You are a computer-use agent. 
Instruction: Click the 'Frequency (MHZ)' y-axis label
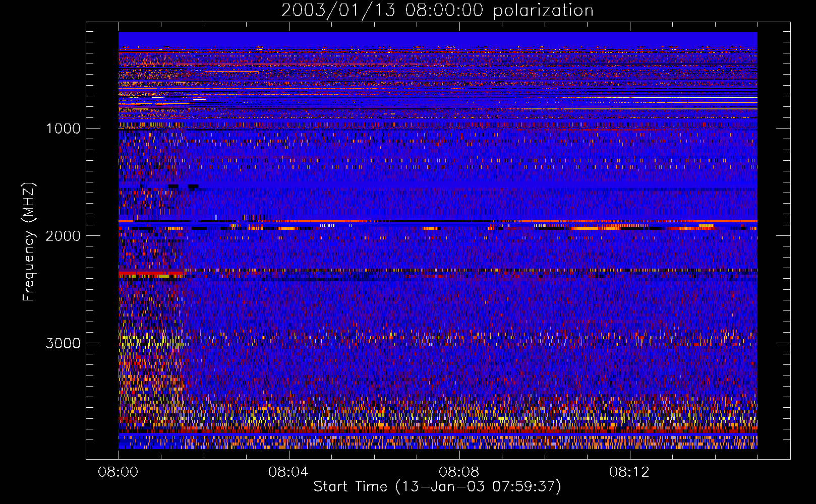point(29,242)
